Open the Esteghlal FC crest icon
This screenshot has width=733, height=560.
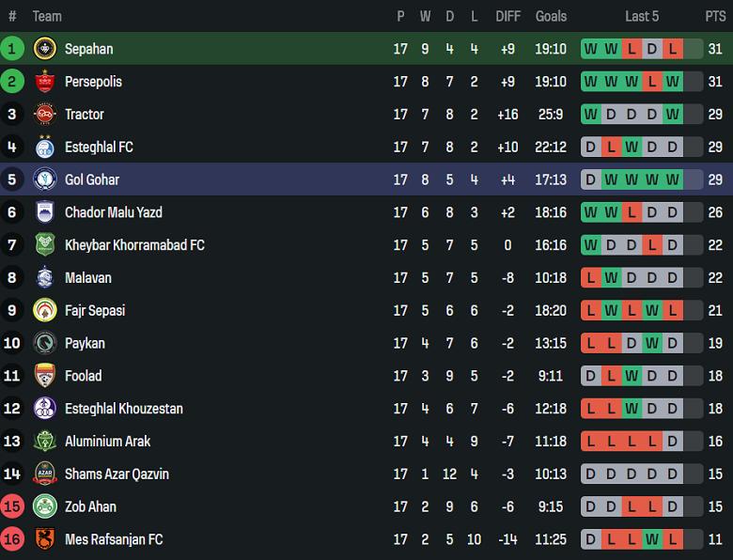click(x=45, y=148)
